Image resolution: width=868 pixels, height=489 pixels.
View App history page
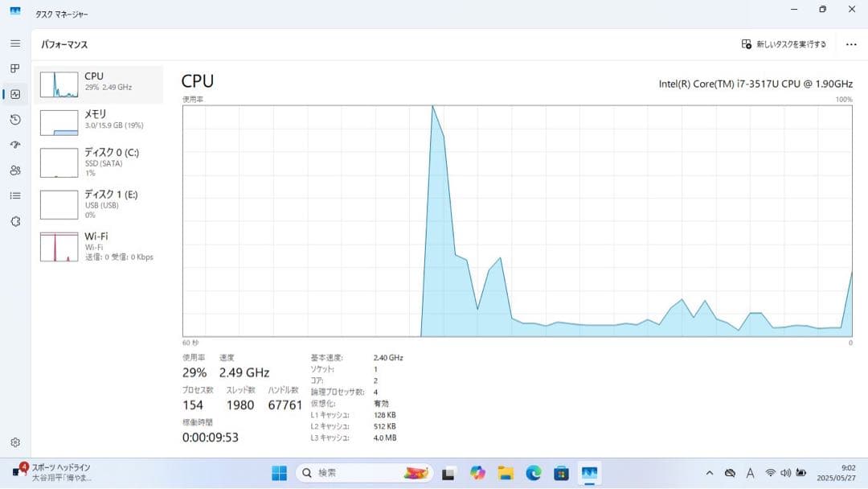pyautogui.click(x=14, y=119)
